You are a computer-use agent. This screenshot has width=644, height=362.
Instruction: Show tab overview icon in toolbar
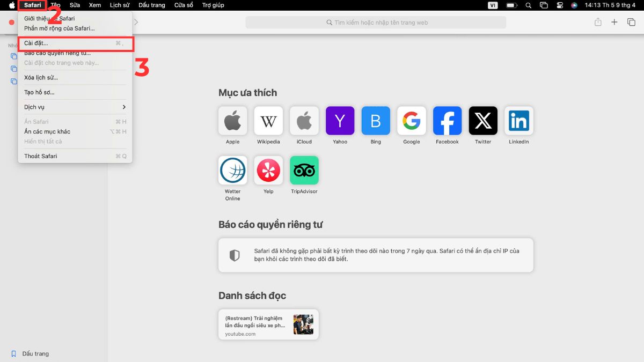tap(631, 22)
